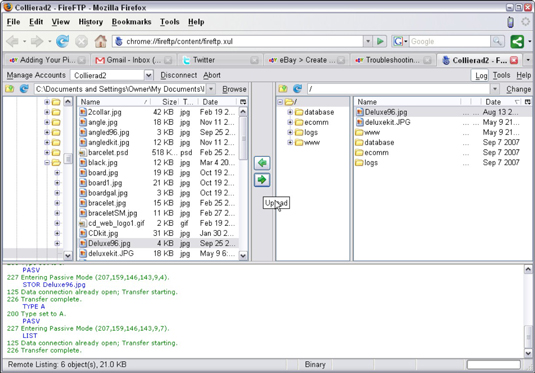
Task: Click the remote file list column picker icon
Action: (x=527, y=102)
